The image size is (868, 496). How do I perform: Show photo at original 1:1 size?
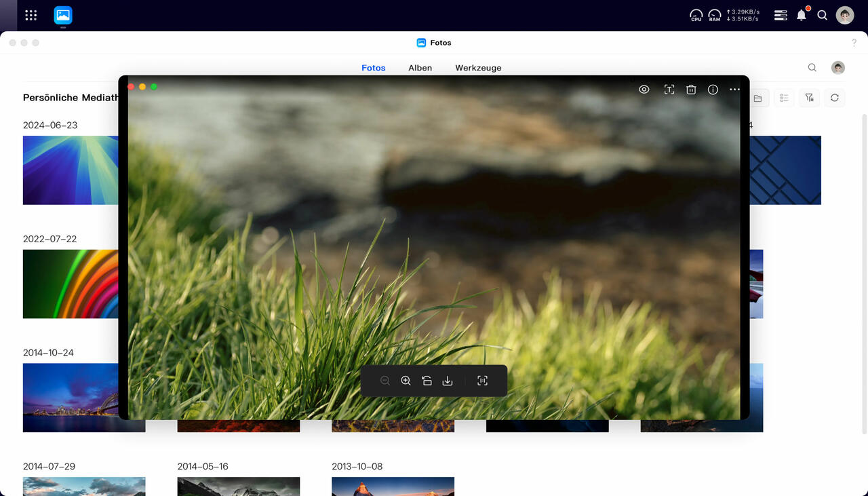pos(482,381)
